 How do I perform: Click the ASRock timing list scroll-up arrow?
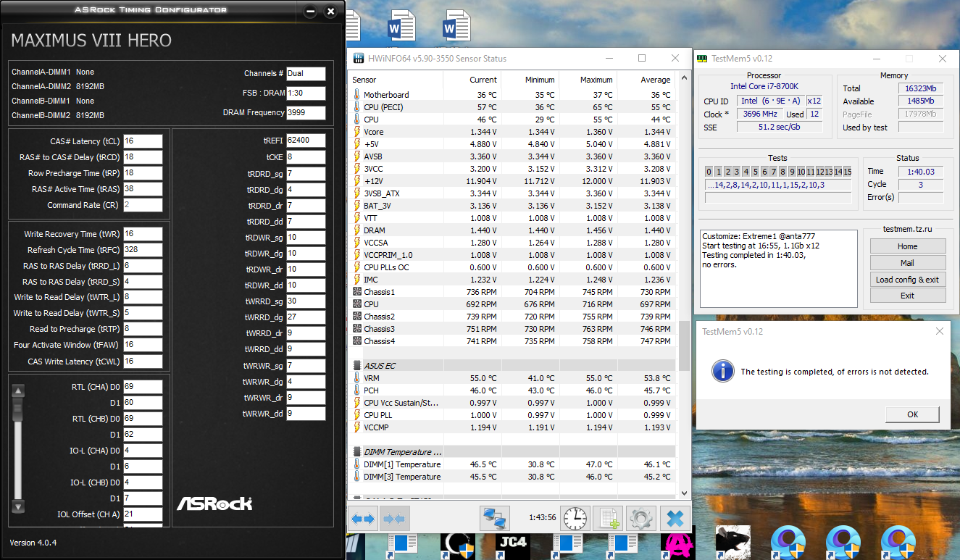[x=19, y=390]
